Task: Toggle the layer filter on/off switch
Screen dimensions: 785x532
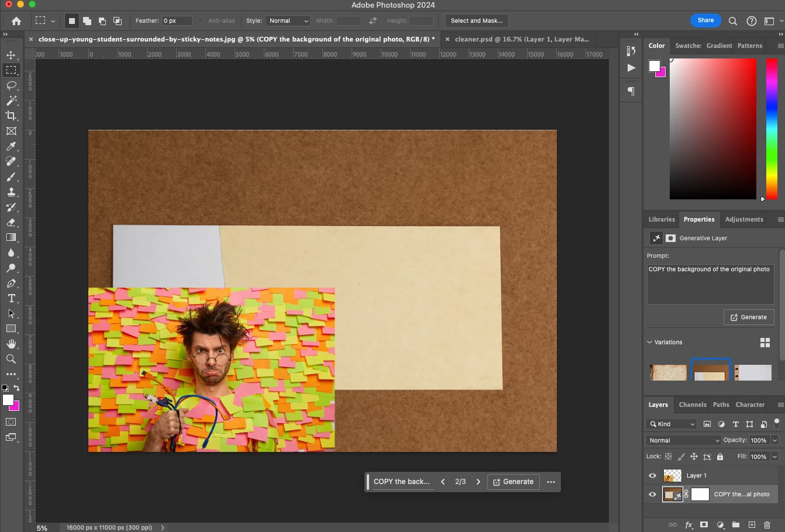Action: [x=776, y=423]
